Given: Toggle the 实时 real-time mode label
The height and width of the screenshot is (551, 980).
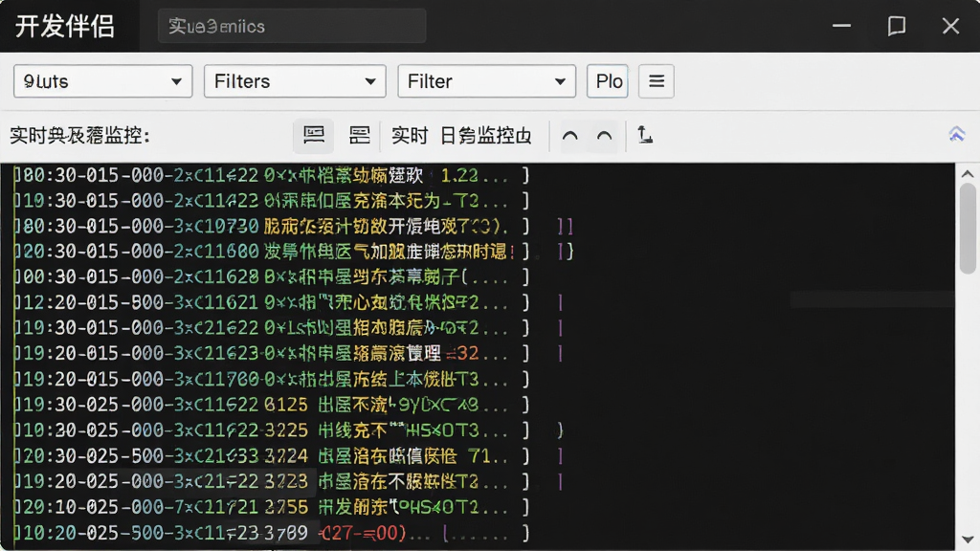Looking at the screenshot, I should click(410, 136).
